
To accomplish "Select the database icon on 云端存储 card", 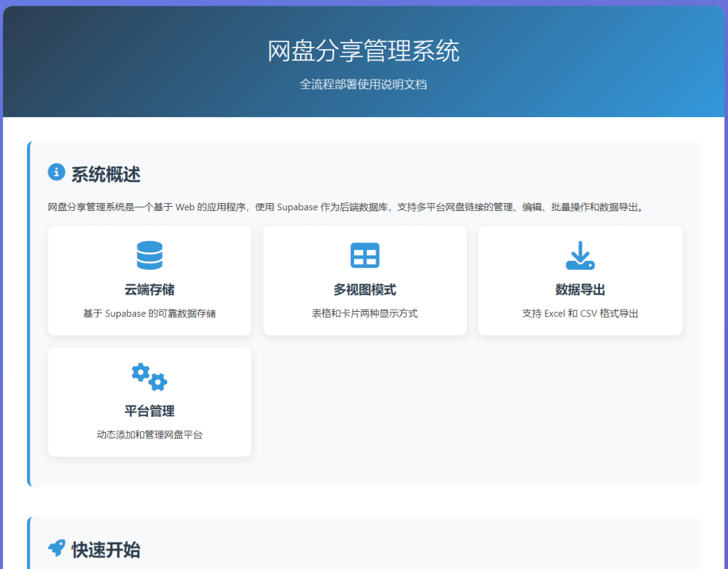I will click(x=149, y=254).
